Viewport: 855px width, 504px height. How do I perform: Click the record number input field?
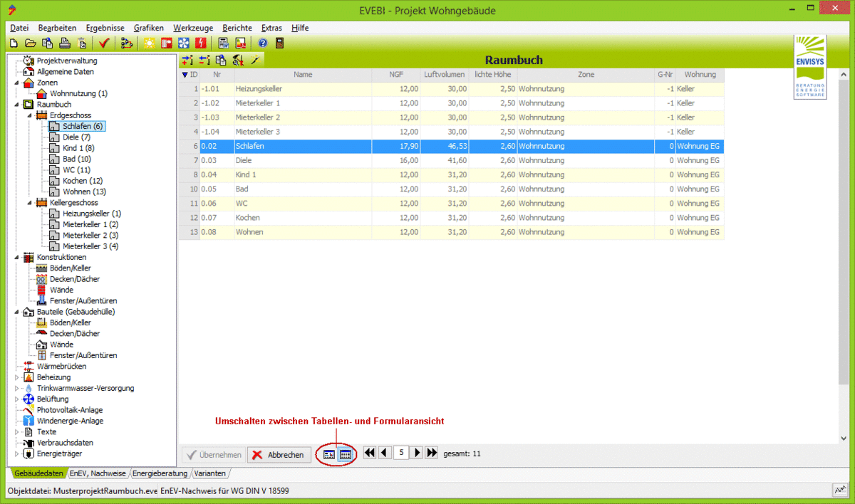tap(400, 453)
